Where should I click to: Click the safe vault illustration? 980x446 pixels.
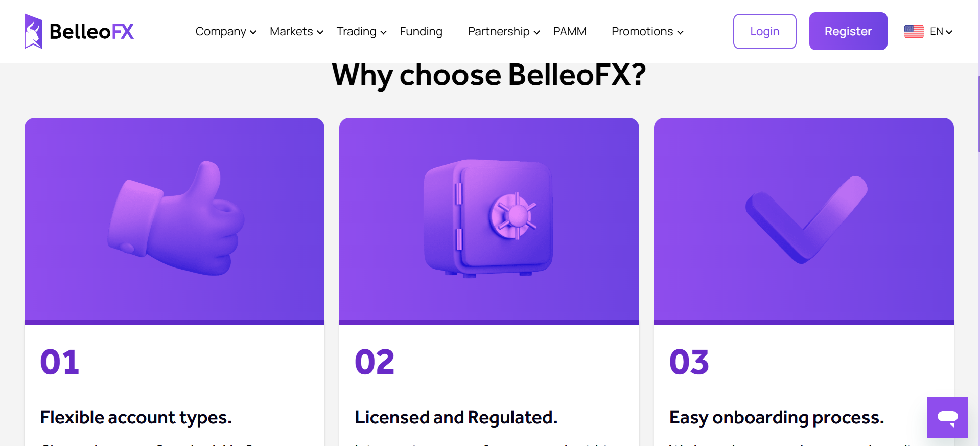488,218
